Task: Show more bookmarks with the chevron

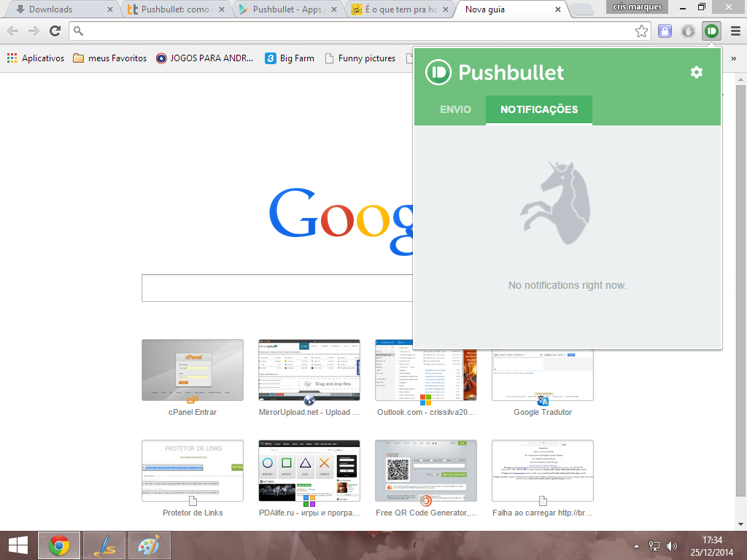Action: click(x=734, y=58)
